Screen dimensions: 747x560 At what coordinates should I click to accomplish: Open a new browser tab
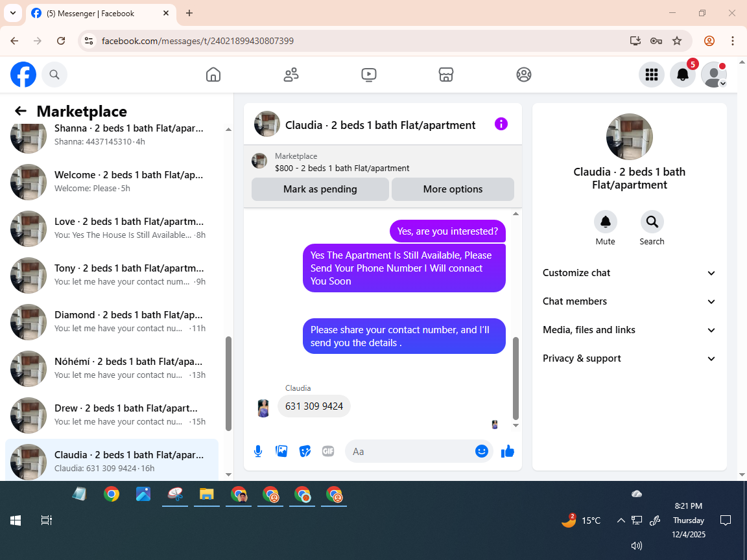pyautogui.click(x=189, y=14)
